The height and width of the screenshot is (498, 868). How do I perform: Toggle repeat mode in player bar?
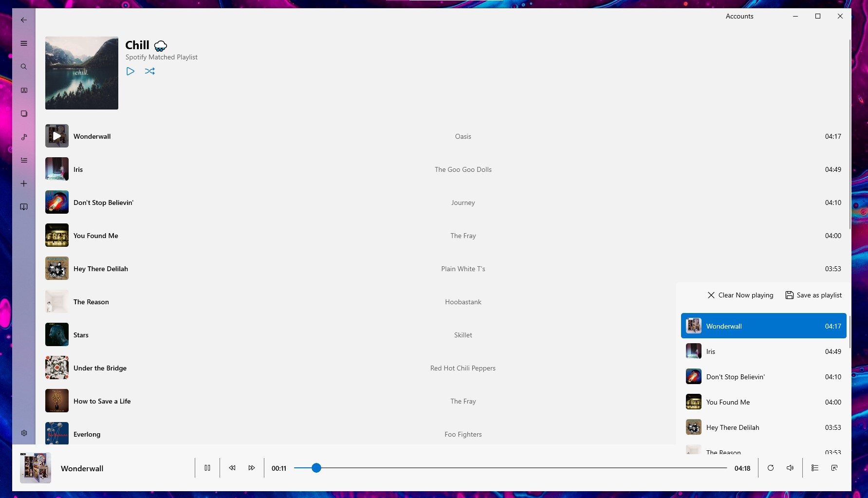pyautogui.click(x=771, y=468)
